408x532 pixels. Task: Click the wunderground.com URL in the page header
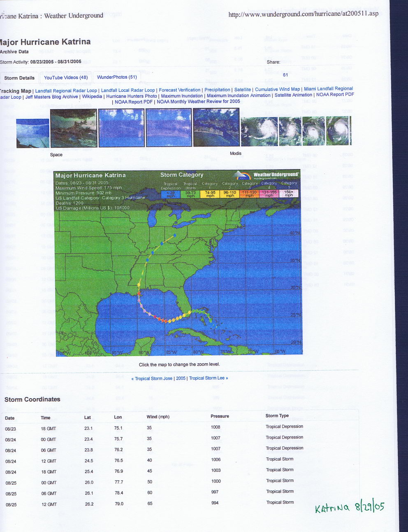click(304, 14)
